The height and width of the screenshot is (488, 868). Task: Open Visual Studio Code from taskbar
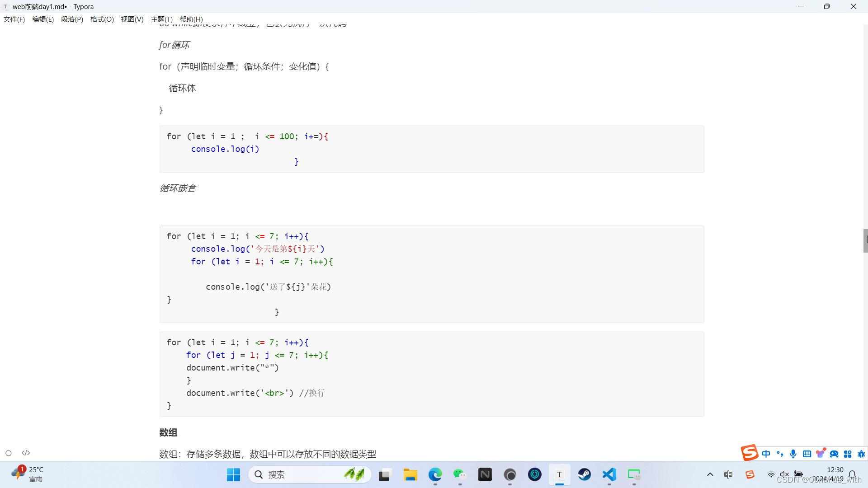(x=609, y=474)
